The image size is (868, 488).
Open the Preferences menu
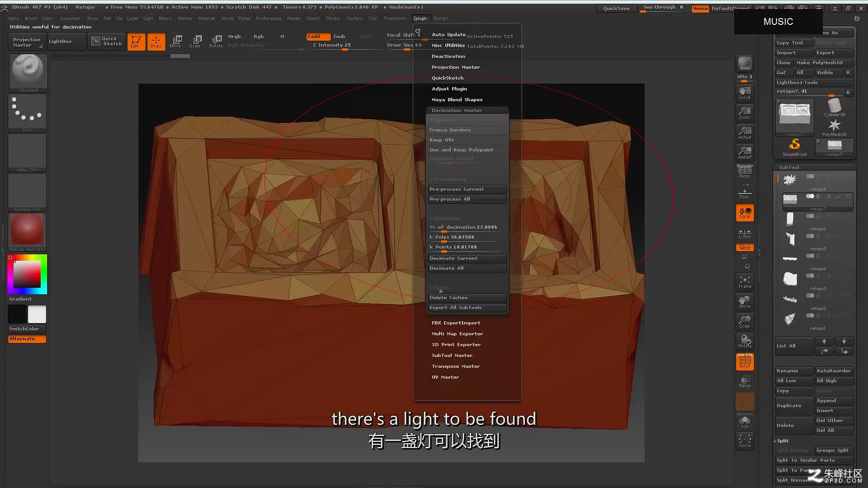click(269, 19)
